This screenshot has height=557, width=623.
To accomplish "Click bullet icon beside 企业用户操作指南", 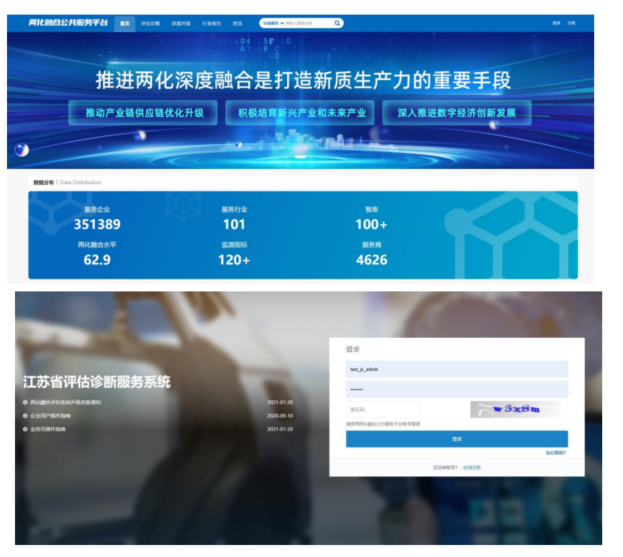I will click(25, 415).
